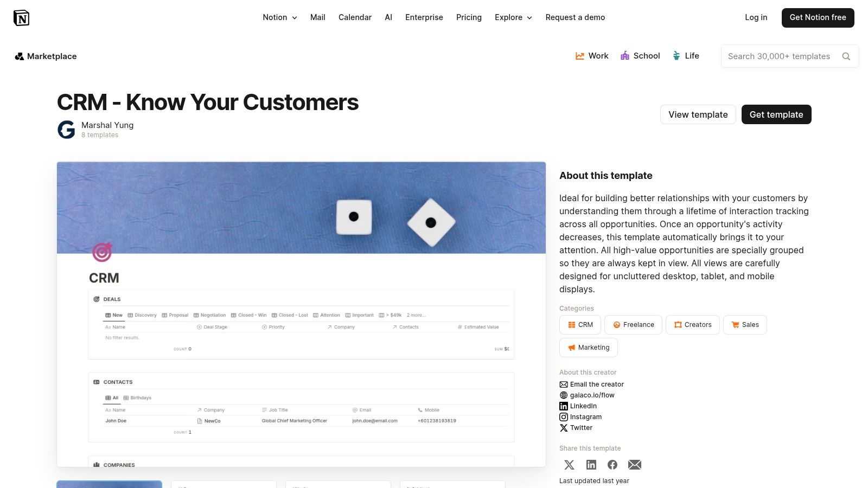Open the Freelance category tag
868x488 pixels.
tap(633, 325)
